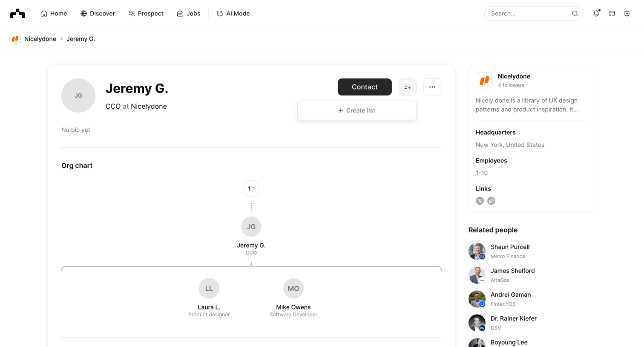This screenshot has width=644, height=347.
Task: Click Andrei Gaman's profile photo
Action: pyautogui.click(x=477, y=299)
